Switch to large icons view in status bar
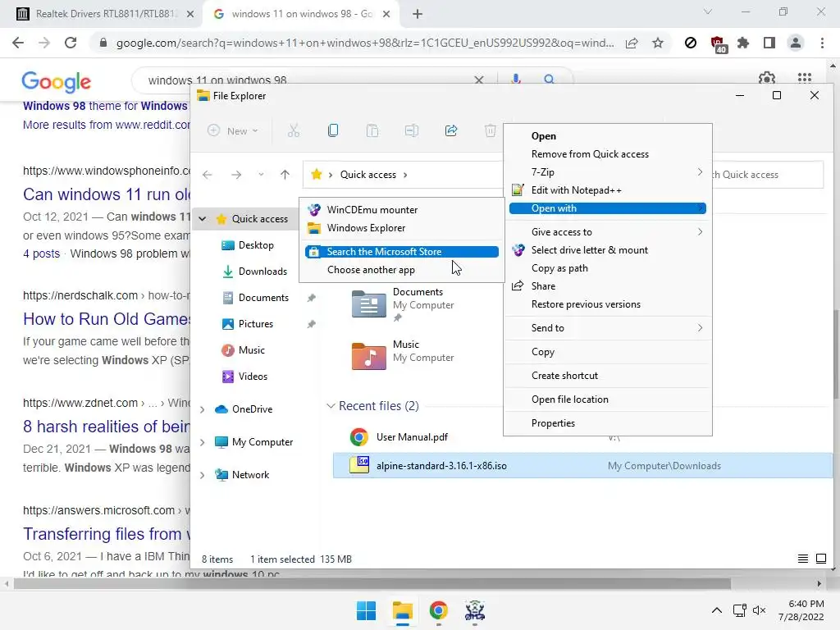 coord(820,559)
